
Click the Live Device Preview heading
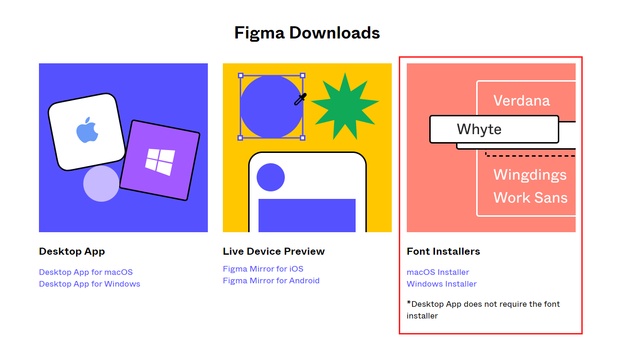pos(274,251)
